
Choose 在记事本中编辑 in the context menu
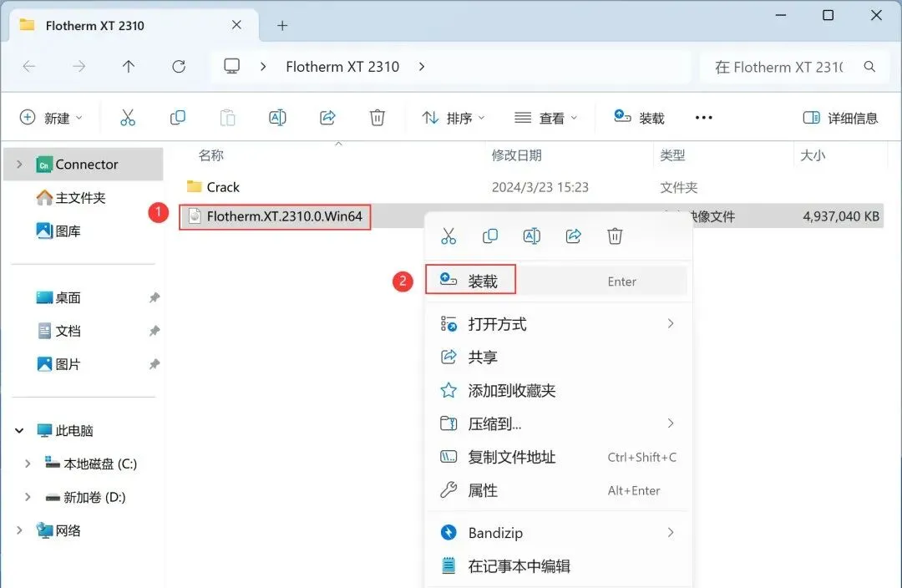click(x=556, y=566)
